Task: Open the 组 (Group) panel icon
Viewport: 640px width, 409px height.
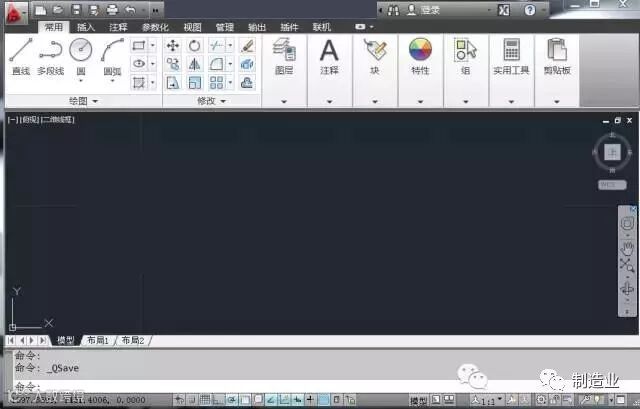Action: (465, 50)
